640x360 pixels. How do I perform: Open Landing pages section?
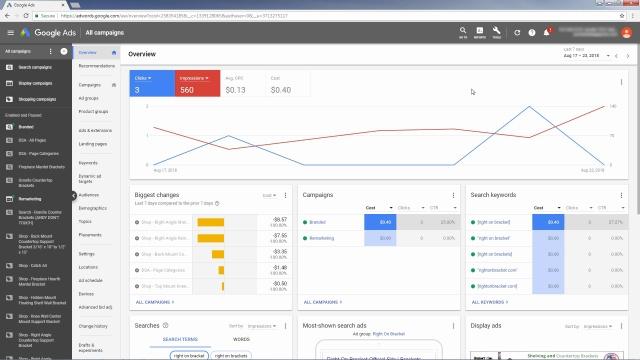(x=93, y=144)
